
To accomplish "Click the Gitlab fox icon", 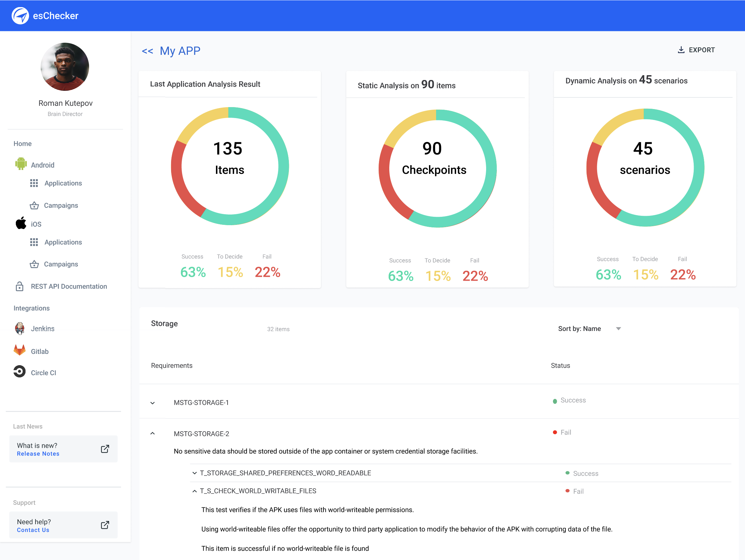I will 20,350.
